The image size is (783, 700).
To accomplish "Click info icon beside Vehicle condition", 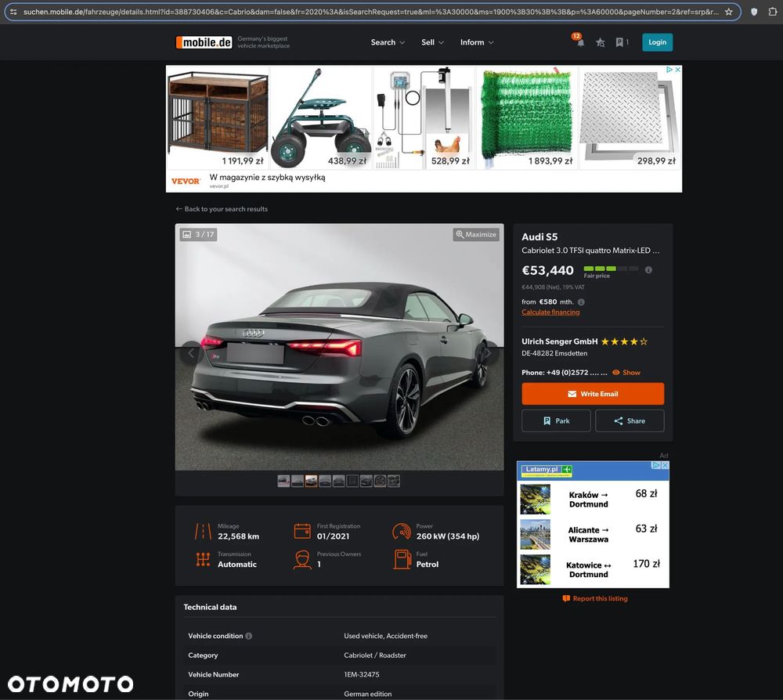I will (249, 636).
